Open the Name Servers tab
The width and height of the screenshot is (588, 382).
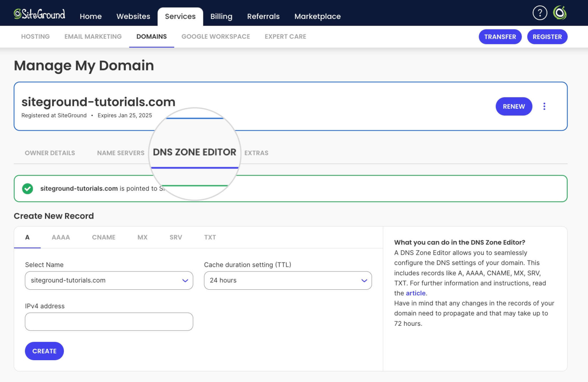(121, 153)
